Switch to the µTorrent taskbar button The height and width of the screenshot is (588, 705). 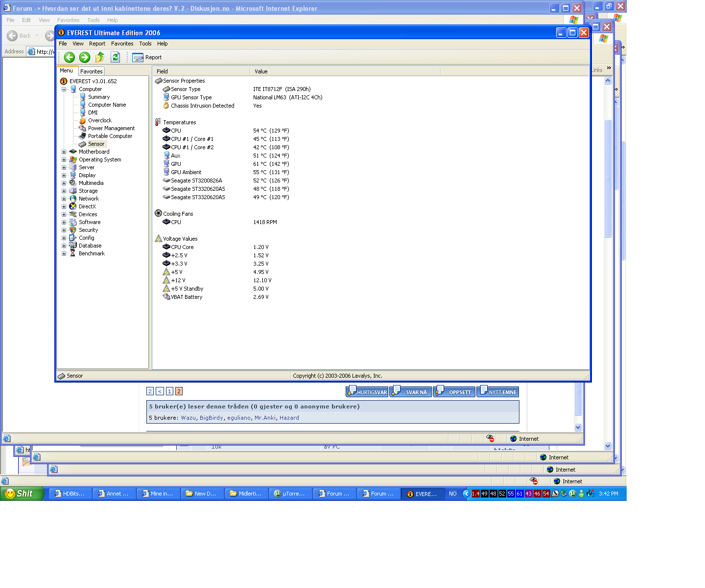pyautogui.click(x=291, y=494)
